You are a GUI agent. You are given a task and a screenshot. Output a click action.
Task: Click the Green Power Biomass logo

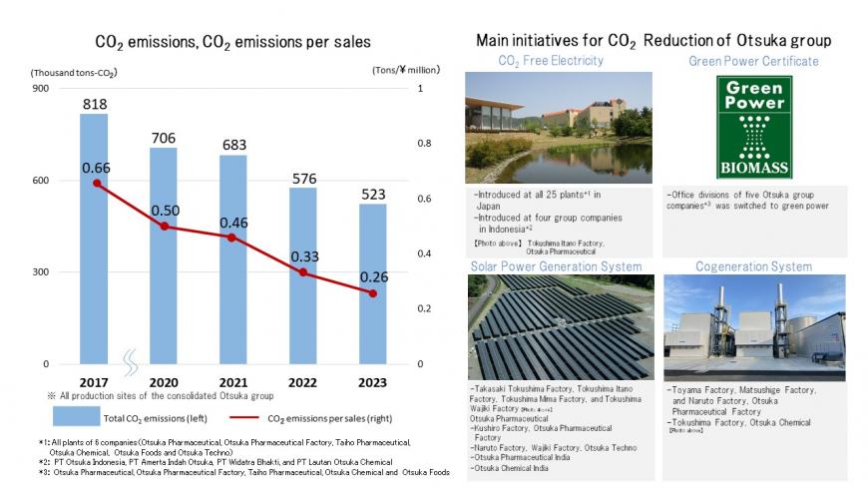[754, 126]
